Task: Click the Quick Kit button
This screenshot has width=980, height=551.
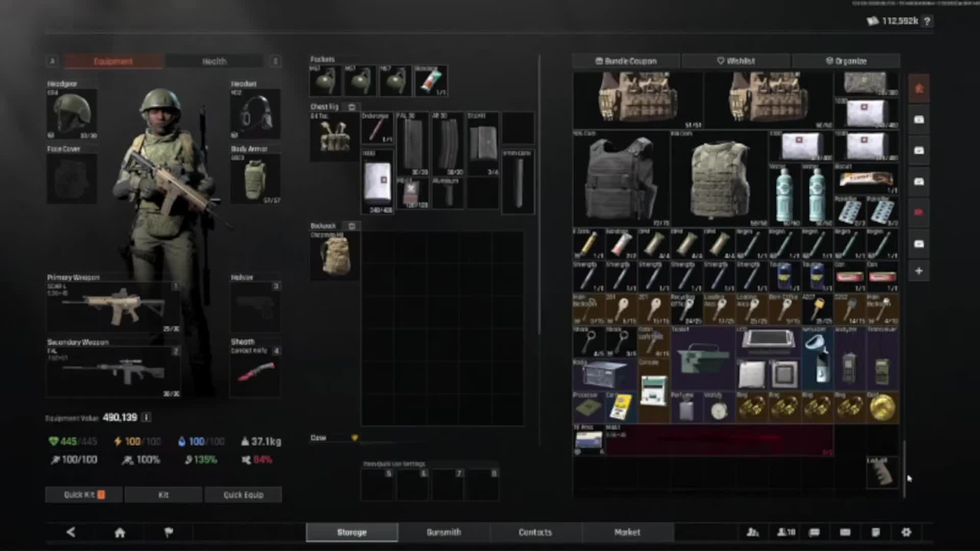Action: (84, 494)
